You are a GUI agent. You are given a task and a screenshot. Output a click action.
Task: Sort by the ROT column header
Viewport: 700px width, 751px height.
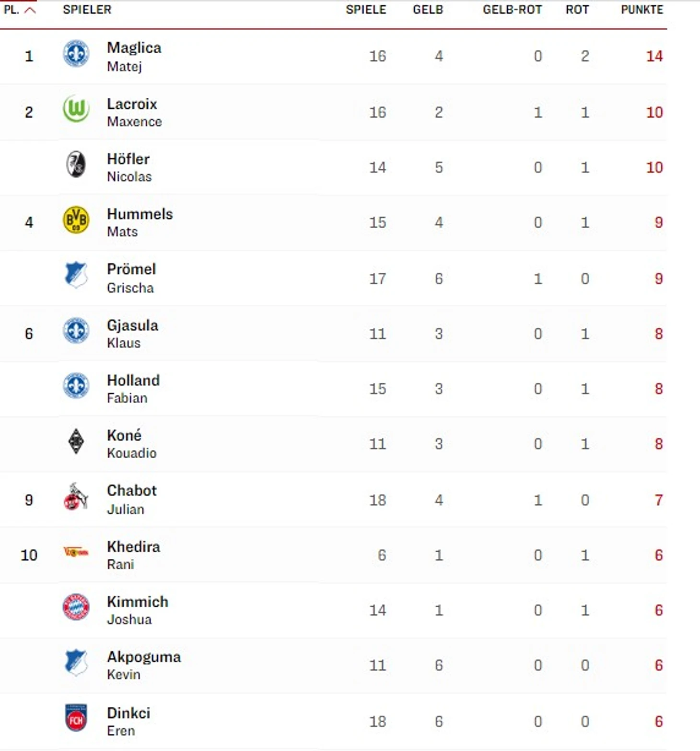point(577,10)
